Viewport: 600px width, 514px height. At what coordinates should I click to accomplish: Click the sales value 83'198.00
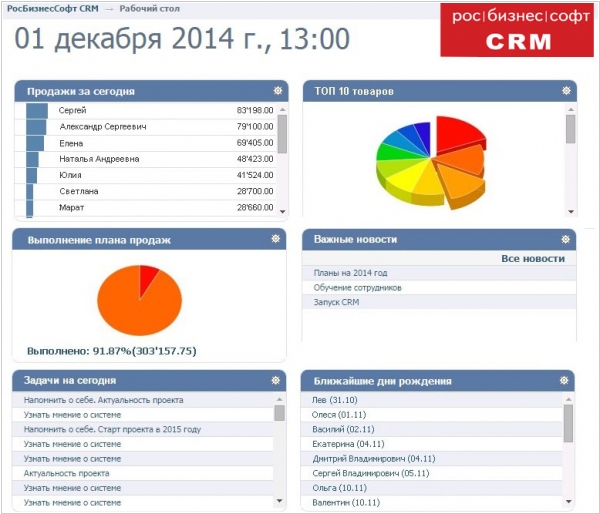[255, 111]
